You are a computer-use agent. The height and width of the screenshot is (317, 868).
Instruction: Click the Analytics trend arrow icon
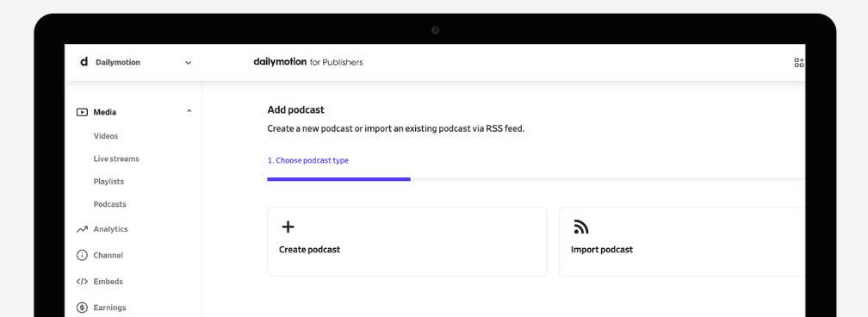(x=82, y=229)
